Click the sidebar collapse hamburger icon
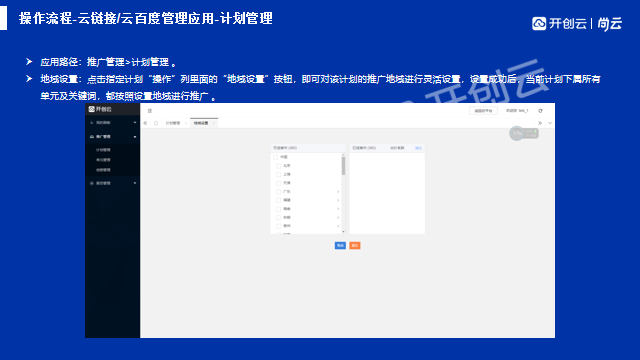This screenshot has height=360, width=640. [x=150, y=111]
